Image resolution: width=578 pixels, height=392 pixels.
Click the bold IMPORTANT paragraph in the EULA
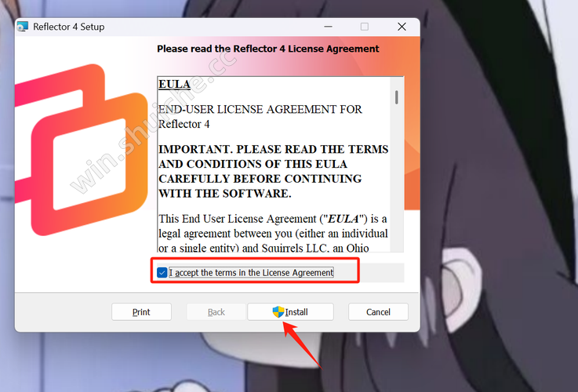(x=273, y=172)
